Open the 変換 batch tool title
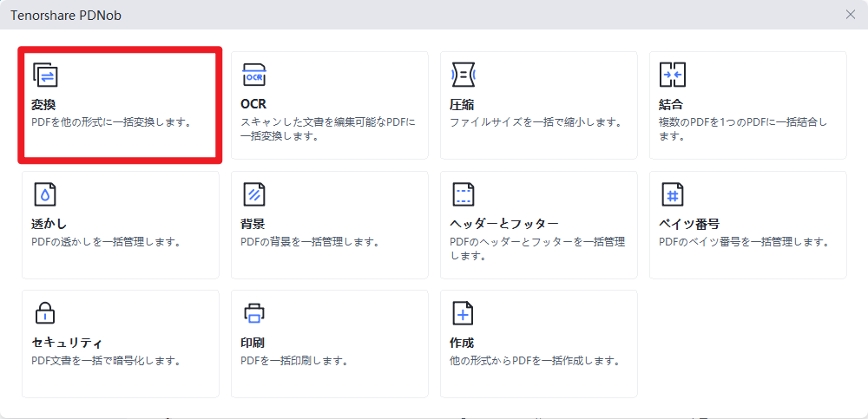 [x=43, y=105]
